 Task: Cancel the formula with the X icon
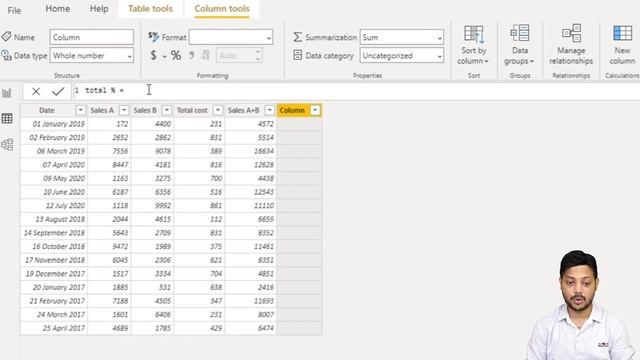coord(36,91)
